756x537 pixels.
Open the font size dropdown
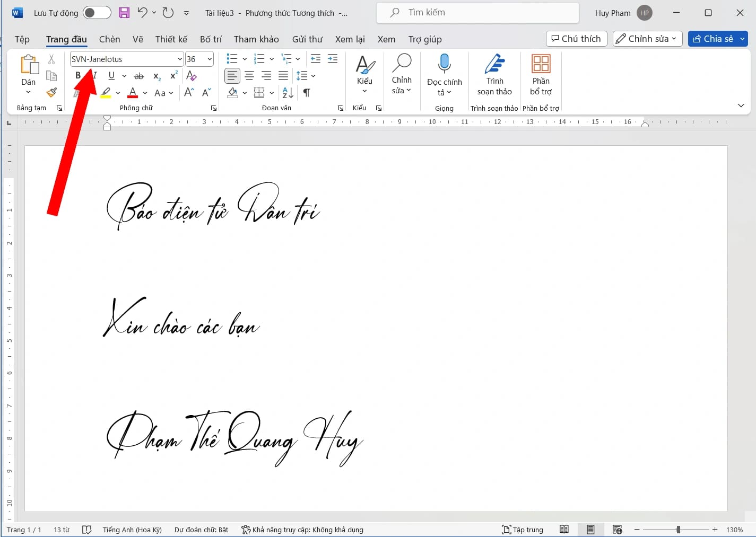(210, 59)
